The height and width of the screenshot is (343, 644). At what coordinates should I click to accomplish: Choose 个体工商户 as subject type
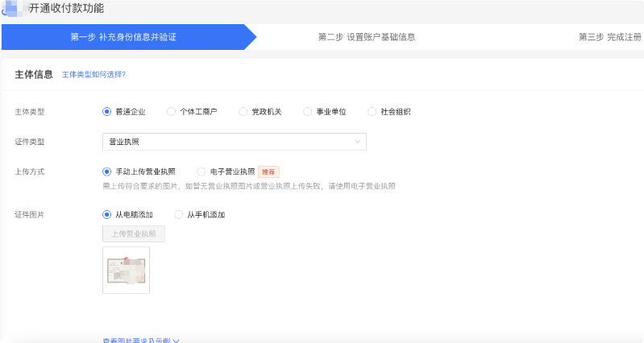point(171,112)
